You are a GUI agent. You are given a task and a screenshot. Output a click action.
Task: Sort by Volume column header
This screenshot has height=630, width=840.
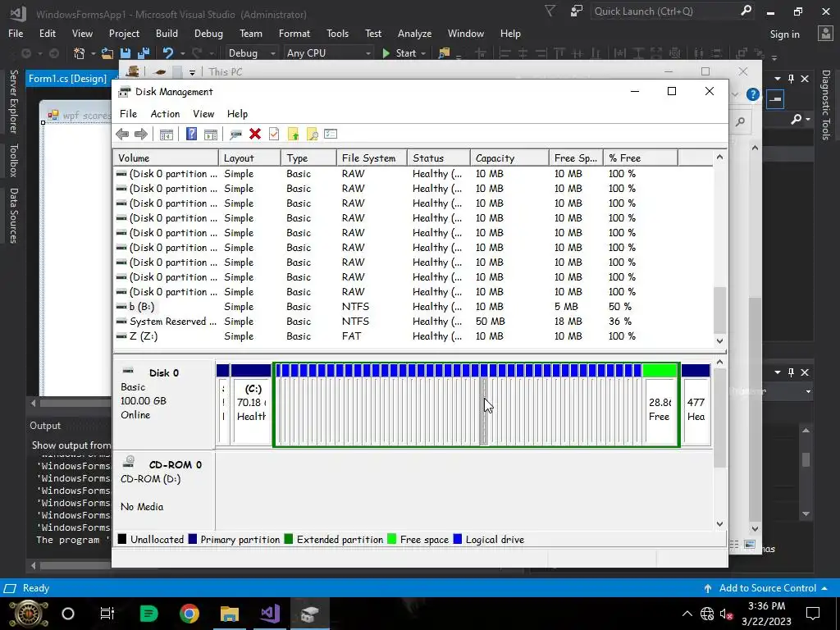tap(166, 158)
